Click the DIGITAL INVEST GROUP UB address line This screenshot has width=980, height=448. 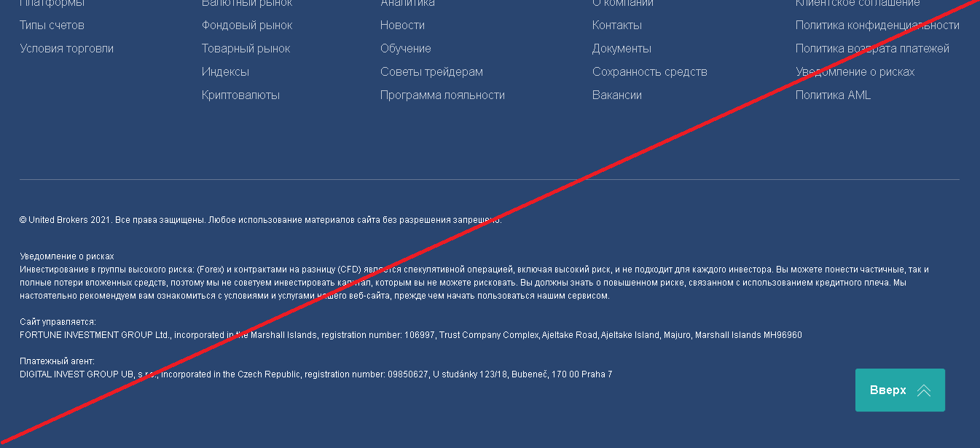point(315,374)
